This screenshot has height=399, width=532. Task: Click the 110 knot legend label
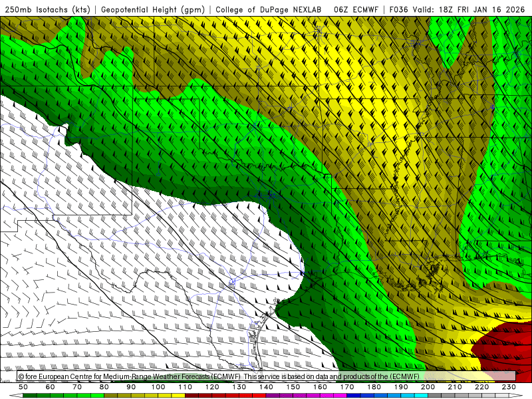click(185, 387)
